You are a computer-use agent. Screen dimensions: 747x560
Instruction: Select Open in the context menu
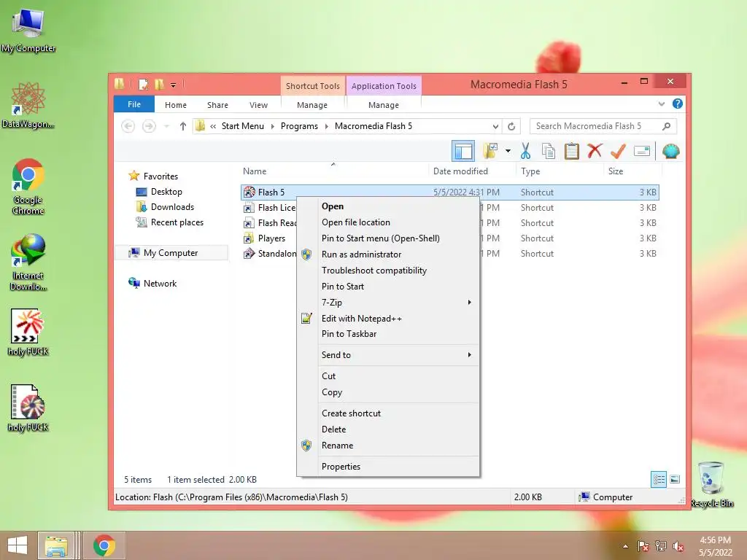[x=388, y=206]
